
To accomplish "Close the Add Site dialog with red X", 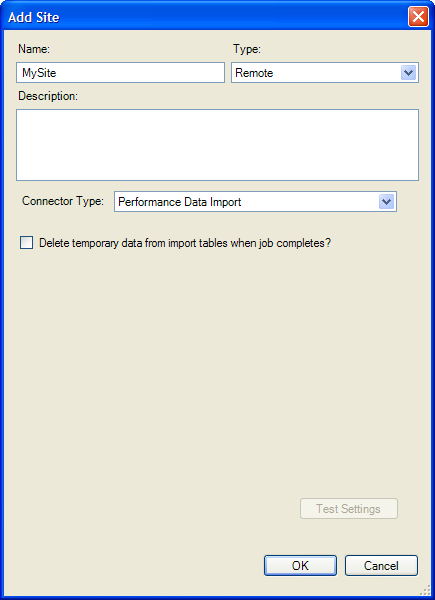I will click(418, 17).
